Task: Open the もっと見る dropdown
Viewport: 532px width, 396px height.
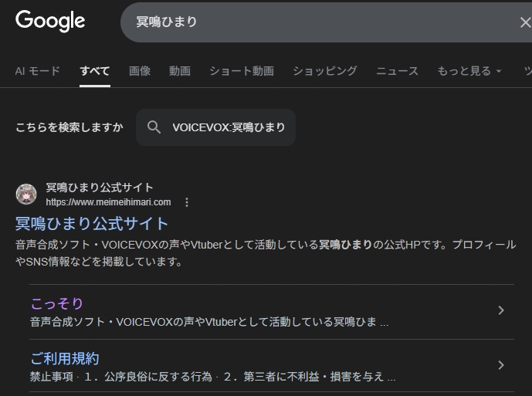Action: pos(469,71)
